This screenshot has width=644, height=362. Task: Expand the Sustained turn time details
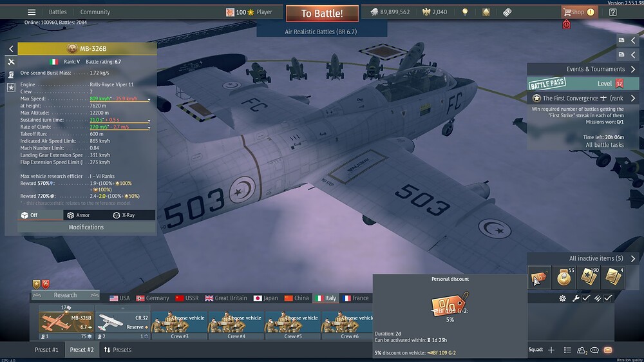pos(149,121)
